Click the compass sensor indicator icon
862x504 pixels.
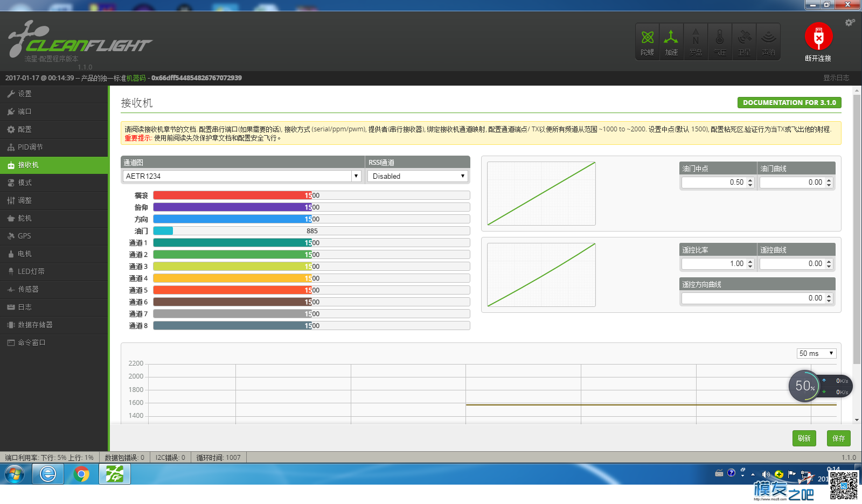point(696,41)
